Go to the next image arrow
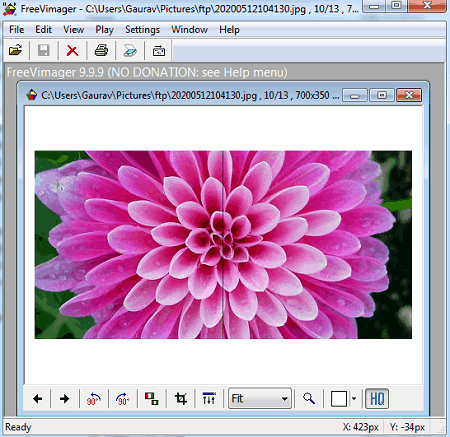 point(64,399)
